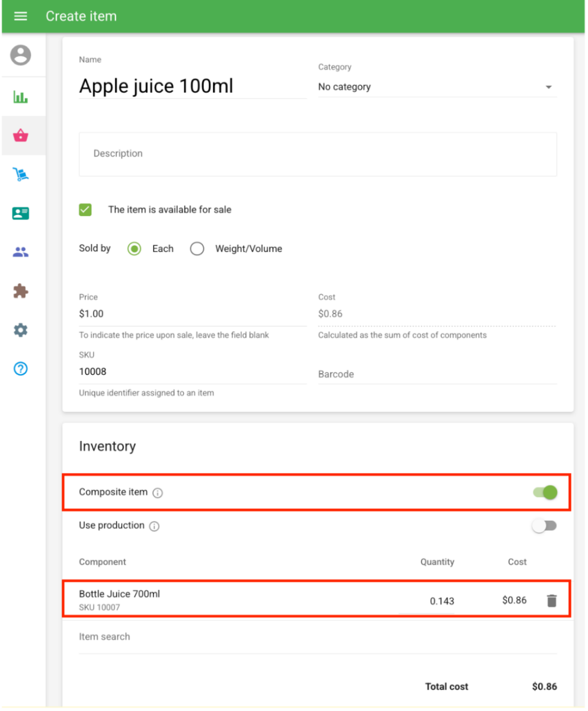Select Weight/Volume radio option
588x711 pixels.
tap(197, 249)
